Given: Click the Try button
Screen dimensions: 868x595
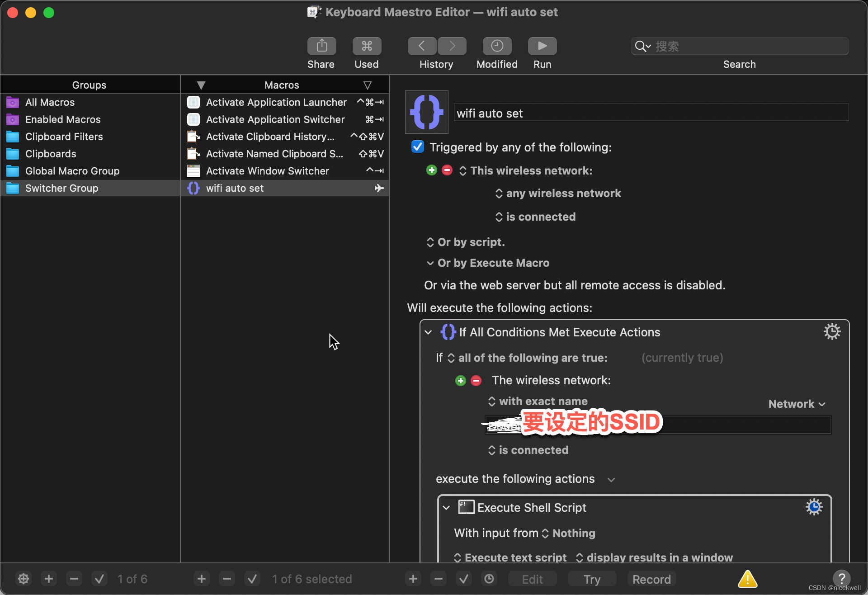Looking at the screenshot, I should [x=592, y=579].
